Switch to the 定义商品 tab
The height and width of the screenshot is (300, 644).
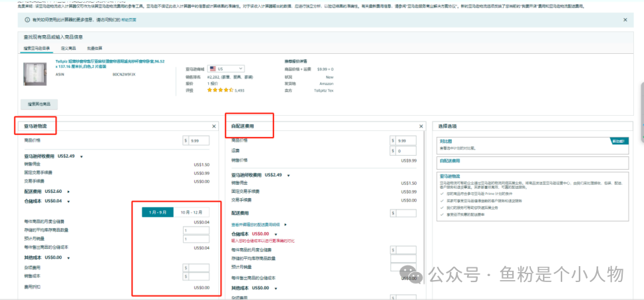coord(69,48)
